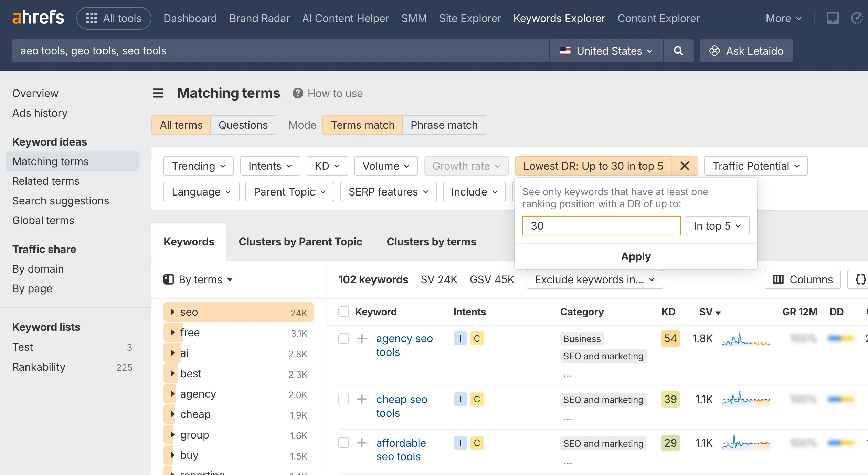Open the Parent Topic filter dropdown
Viewport: 868px width, 475px height.
[289, 192]
